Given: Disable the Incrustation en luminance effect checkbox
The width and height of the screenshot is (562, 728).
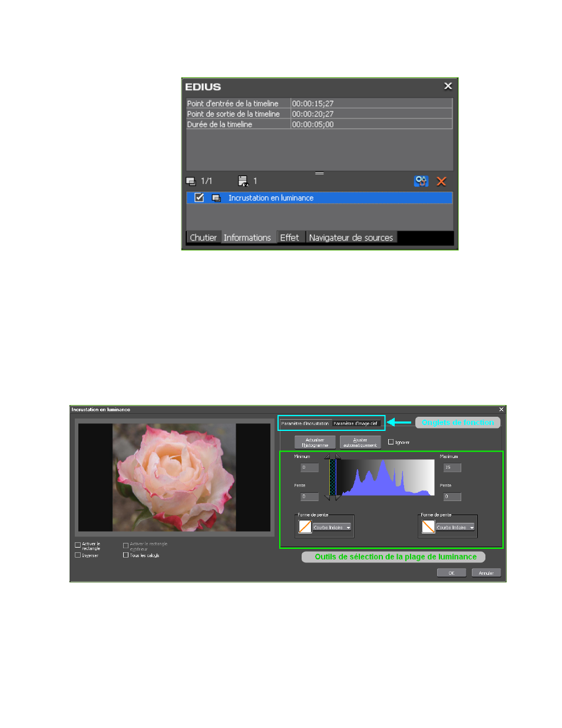Looking at the screenshot, I should point(199,198).
